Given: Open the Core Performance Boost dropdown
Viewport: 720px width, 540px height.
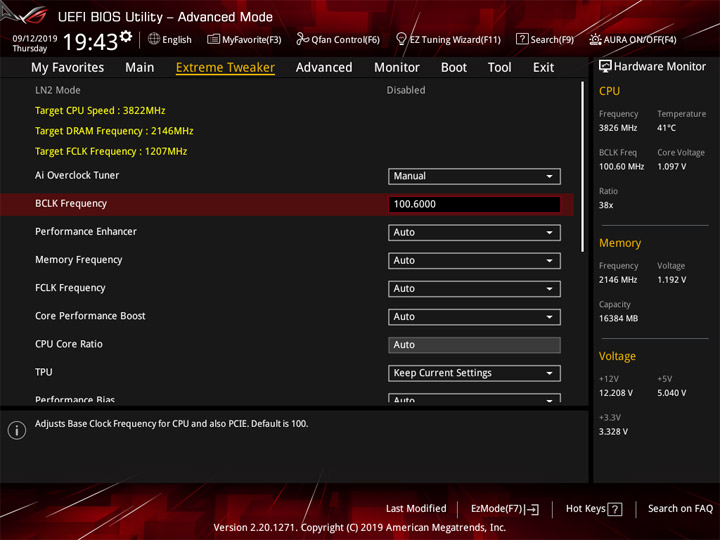Looking at the screenshot, I should click(x=474, y=317).
